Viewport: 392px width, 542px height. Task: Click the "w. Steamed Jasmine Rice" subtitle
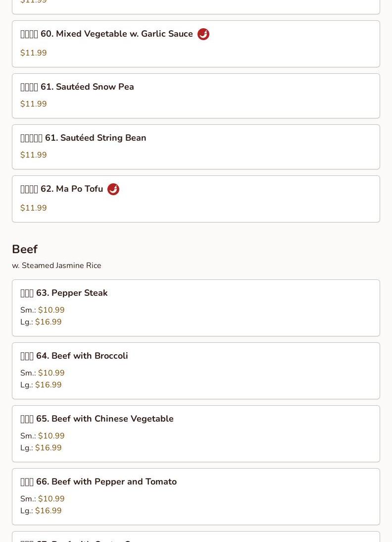56,266
